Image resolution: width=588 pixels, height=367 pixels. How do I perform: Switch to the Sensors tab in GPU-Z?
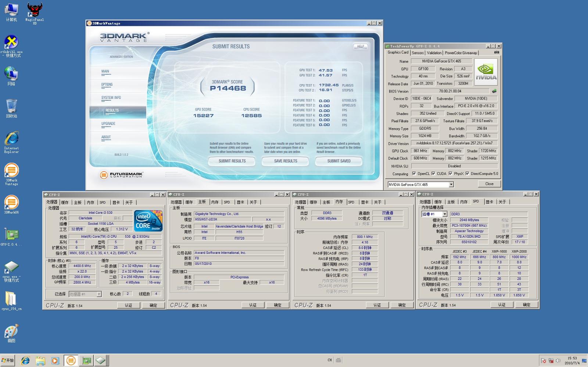point(417,53)
